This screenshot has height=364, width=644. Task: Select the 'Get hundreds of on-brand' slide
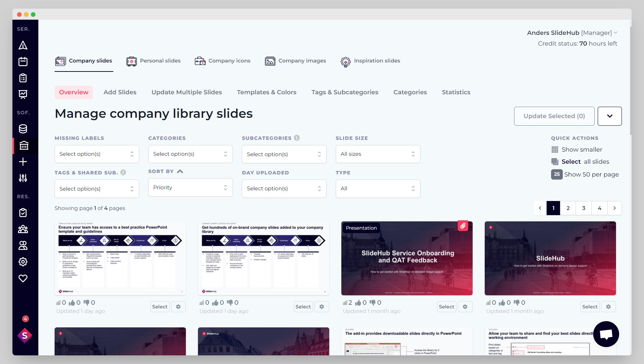(303, 307)
